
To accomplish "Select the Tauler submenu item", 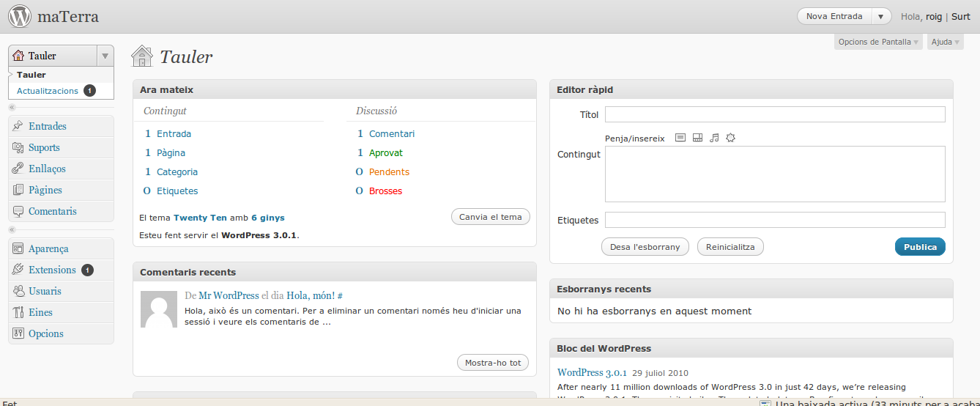I will (31, 75).
